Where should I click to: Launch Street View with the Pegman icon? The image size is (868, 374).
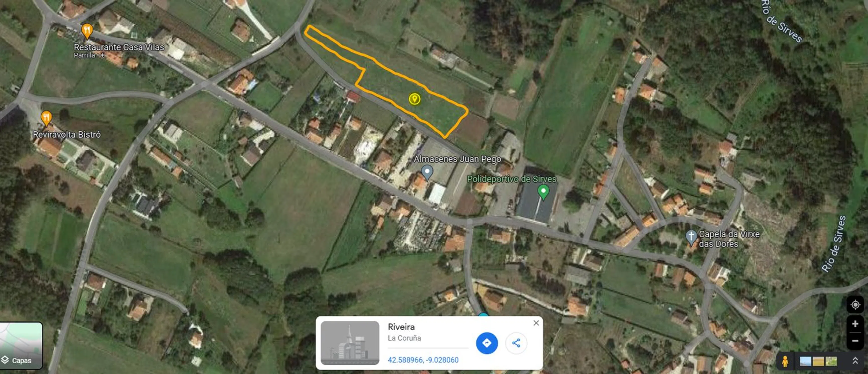coord(785,361)
